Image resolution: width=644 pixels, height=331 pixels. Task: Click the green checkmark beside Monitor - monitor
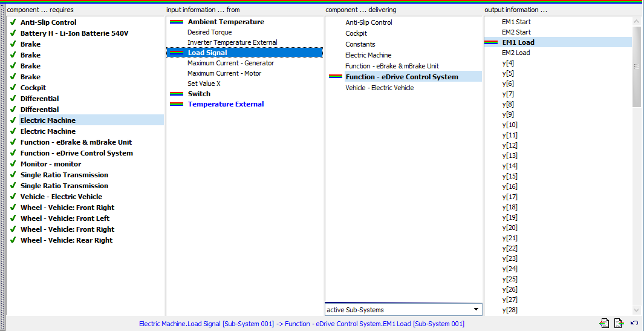13,164
